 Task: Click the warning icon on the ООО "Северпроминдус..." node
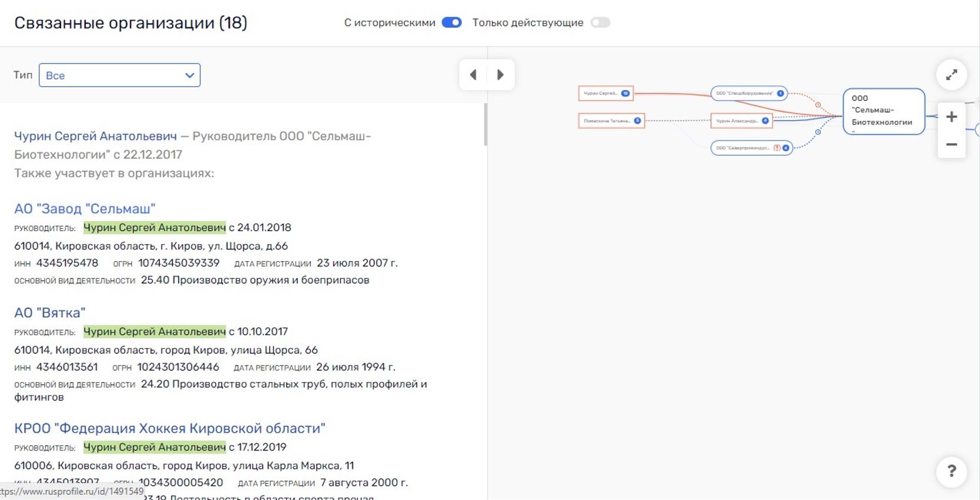coord(777,148)
